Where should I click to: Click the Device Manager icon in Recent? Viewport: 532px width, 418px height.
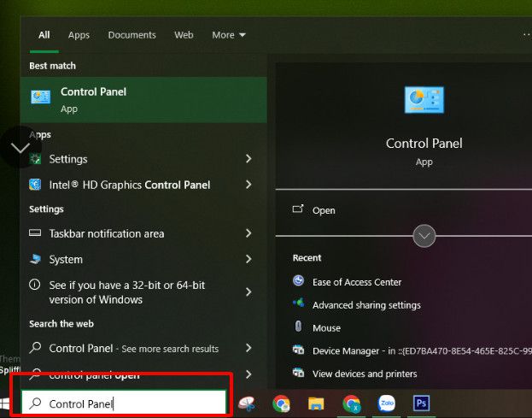[x=298, y=350]
